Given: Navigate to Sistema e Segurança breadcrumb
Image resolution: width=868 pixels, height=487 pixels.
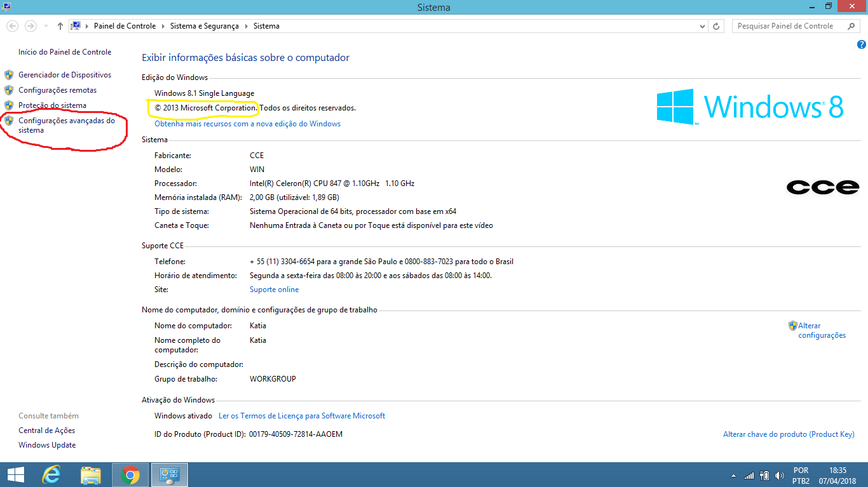Looking at the screenshot, I should tap(205, 26).
